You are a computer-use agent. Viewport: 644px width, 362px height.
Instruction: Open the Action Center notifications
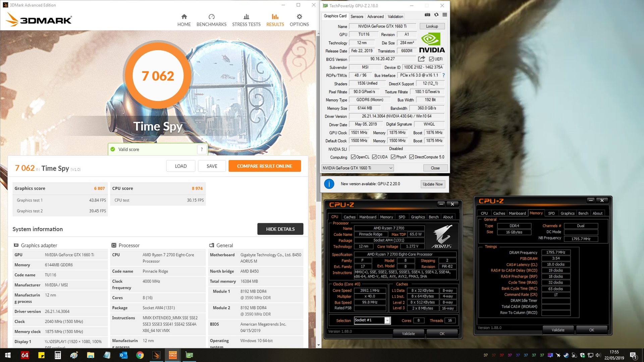point(633,355)
